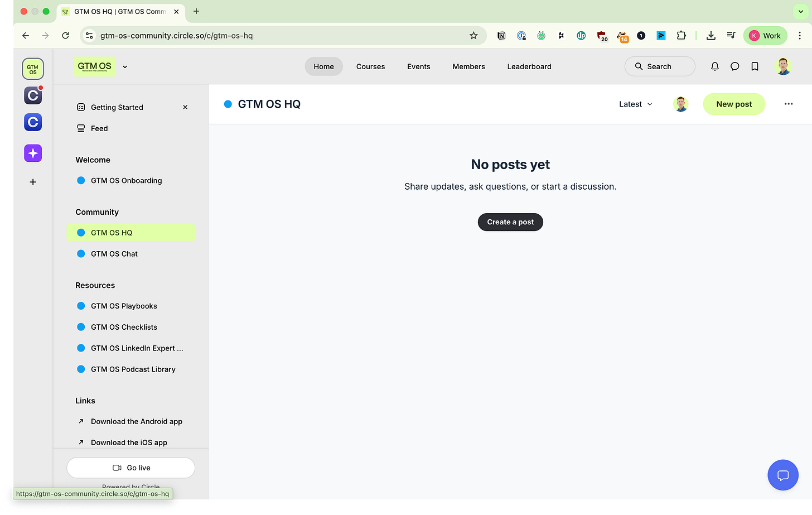The width and height of the screenshot is (812, 515).
Task: Reload the browser page
Action: point(65,36)
